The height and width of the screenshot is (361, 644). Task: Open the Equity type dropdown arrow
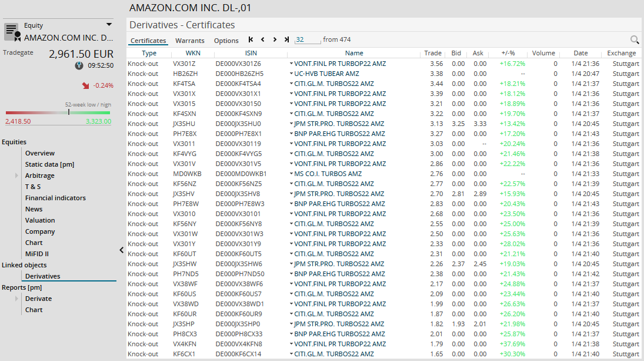(x=109, y=25)
